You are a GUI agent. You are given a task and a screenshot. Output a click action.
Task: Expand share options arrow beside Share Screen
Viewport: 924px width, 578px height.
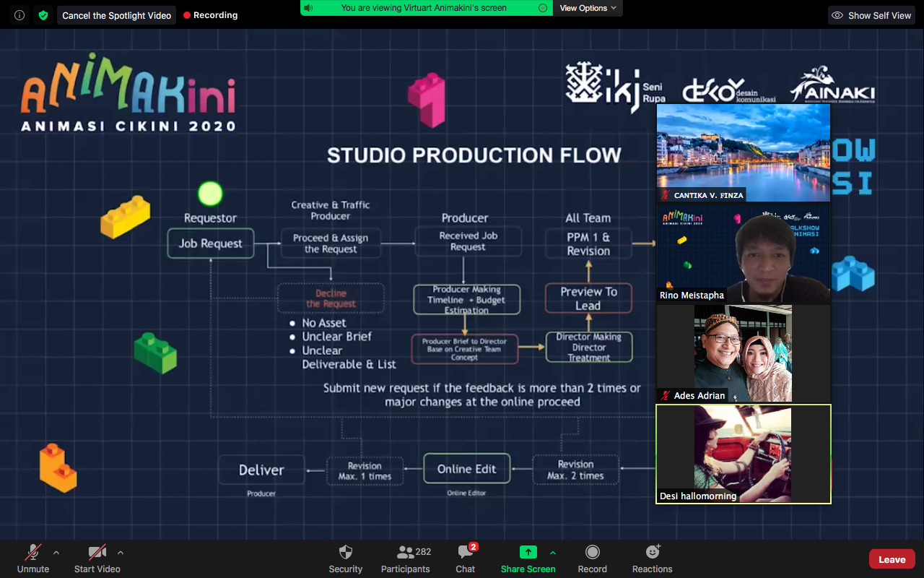click(553, 553)
